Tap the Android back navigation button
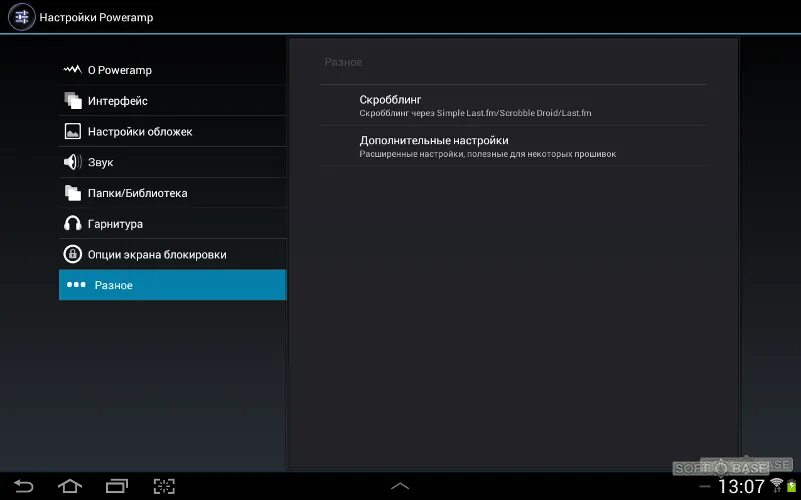Viewport: 801px width, 500px height. [23, 486]
